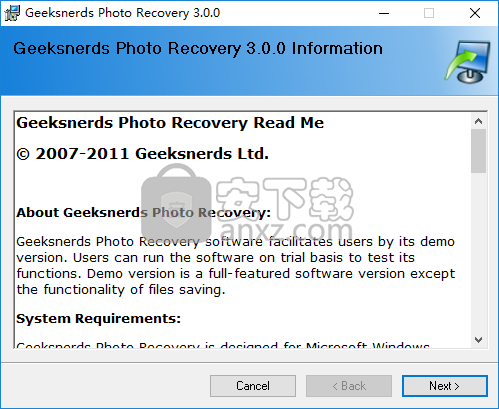Click the "Geeksnerds Photo Recovery Read Me" heading

coord(170,123)
